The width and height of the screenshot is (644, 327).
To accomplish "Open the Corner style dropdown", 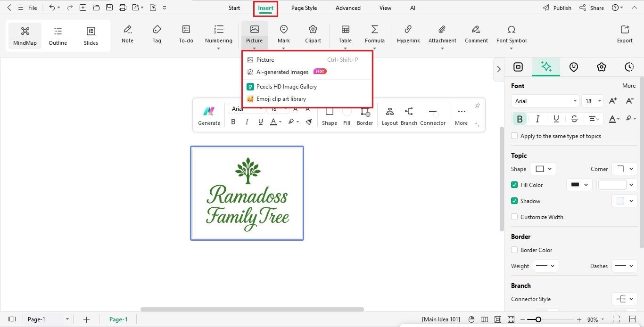I will coord(625,169).
